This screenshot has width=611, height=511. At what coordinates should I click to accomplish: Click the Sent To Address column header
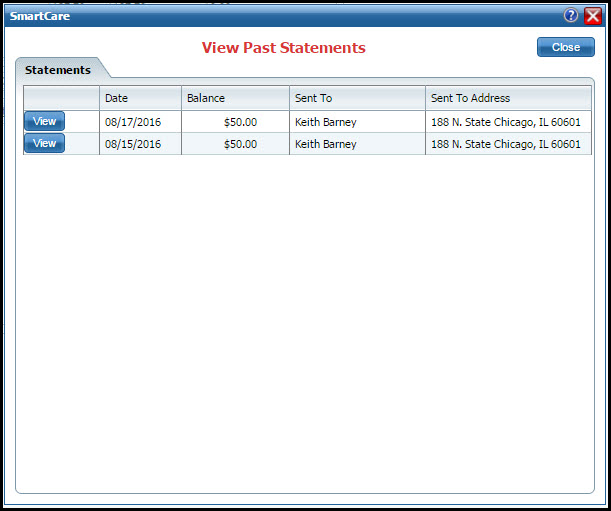(x=470, y=98)
